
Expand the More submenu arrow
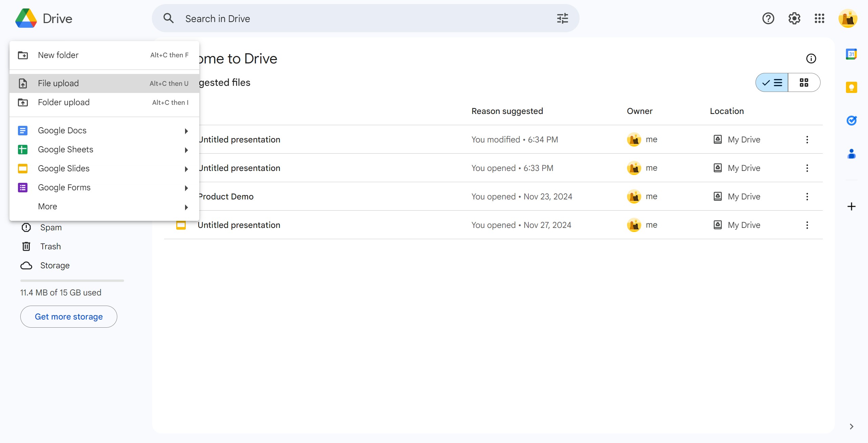pyautogui.click(x=186, y=207)
